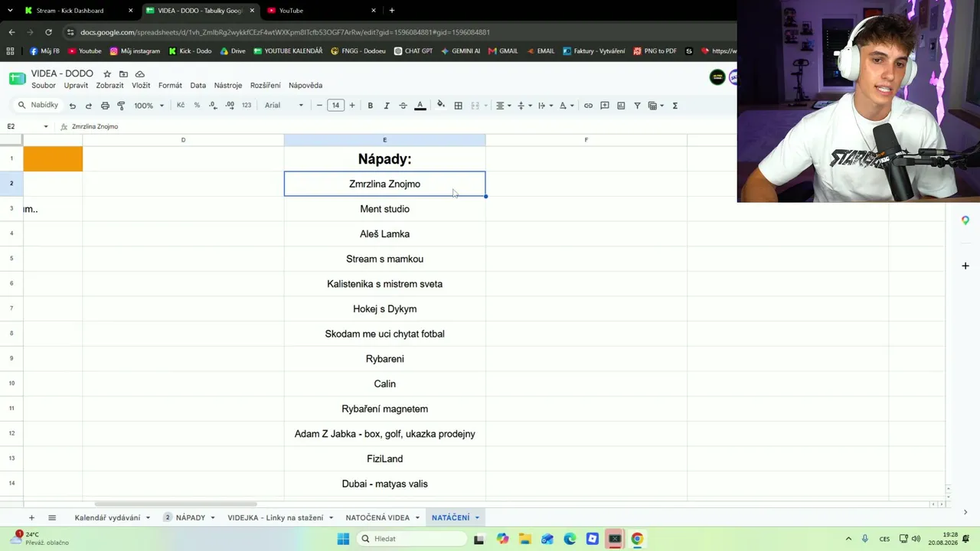Open the Arial font dropdown
Image resolution: width=980 pixels, height=551 pixels.
(284, 106)
